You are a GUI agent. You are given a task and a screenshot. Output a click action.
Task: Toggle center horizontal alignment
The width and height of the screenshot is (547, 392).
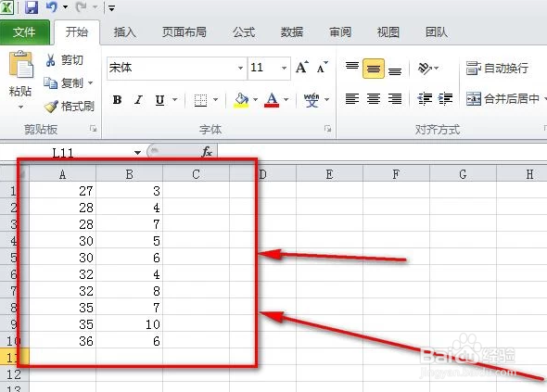coord(374,99)
